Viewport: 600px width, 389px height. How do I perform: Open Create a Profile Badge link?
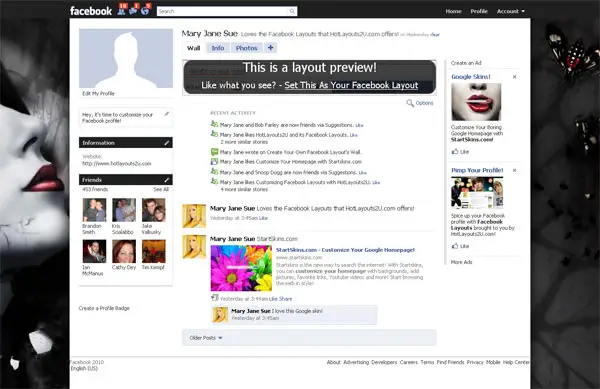[104, 308]
